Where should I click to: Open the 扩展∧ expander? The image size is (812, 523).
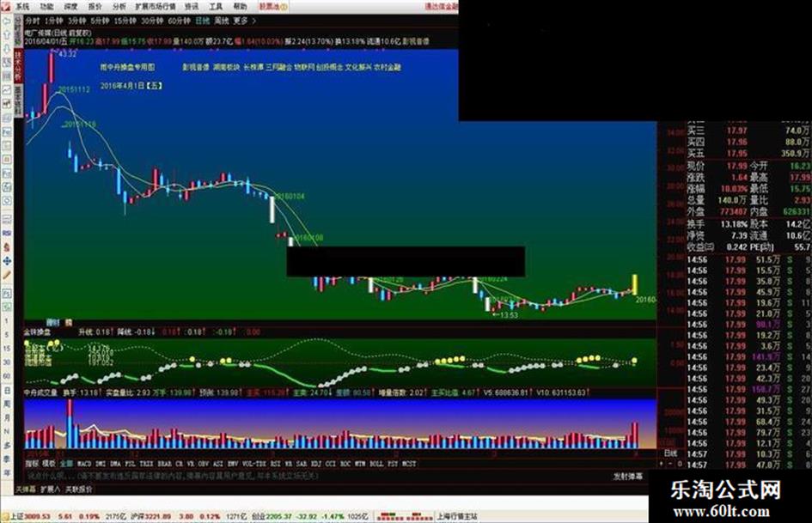click(50, 489)
